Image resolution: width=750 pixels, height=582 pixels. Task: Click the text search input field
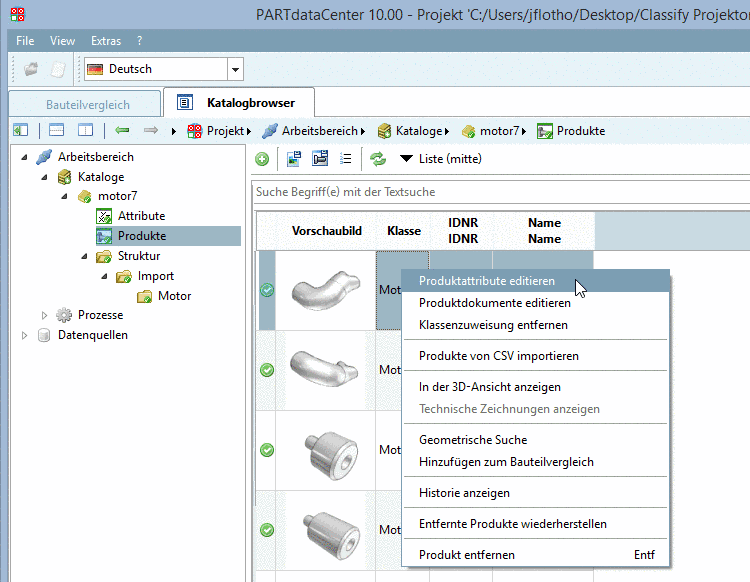point(501,192)
